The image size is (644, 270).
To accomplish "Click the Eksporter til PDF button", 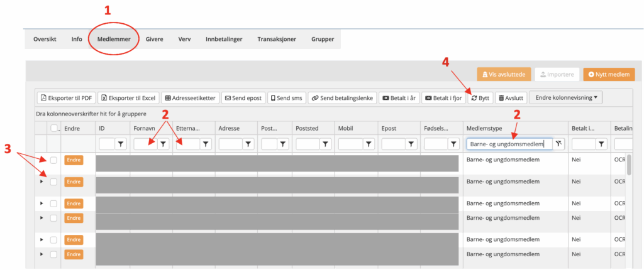I will pyautogui.click(x=66, y=98).
